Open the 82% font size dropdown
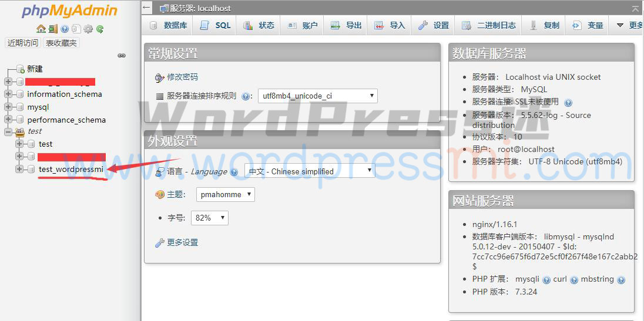This screenshot has width=644, height=321. 209,218
